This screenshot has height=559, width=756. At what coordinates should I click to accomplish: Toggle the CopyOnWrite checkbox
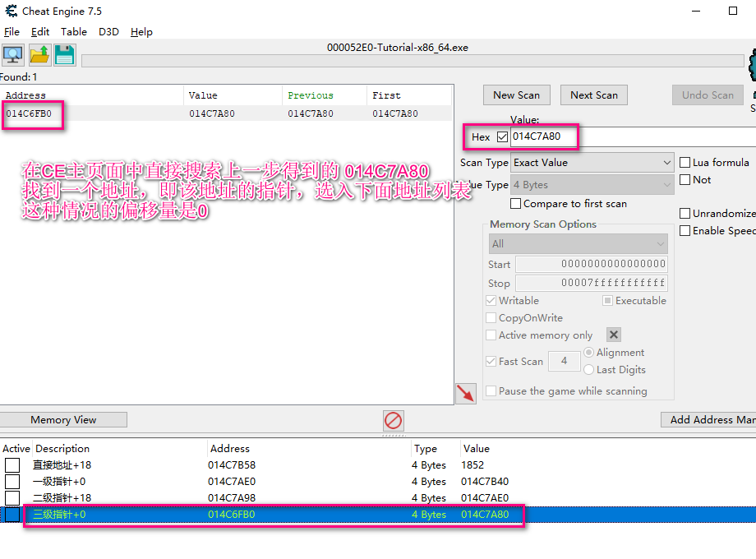pos(491,318)
